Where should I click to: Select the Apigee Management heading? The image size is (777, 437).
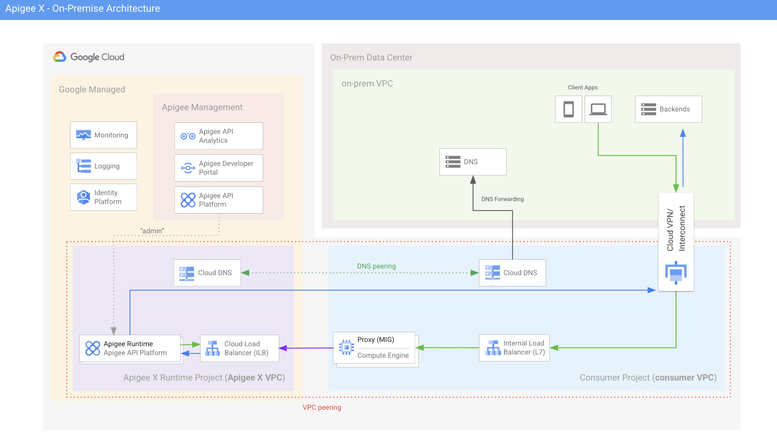point(202,108)
